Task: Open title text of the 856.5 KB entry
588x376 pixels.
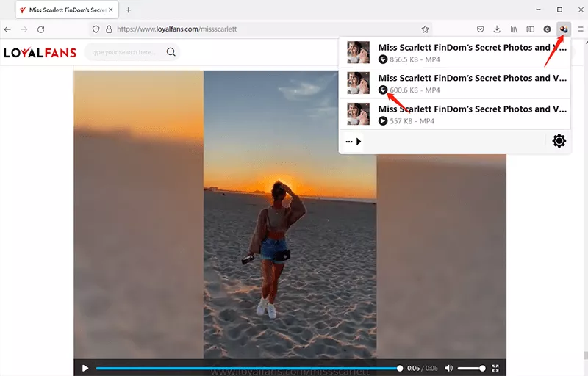Action: tap(472, 48)
